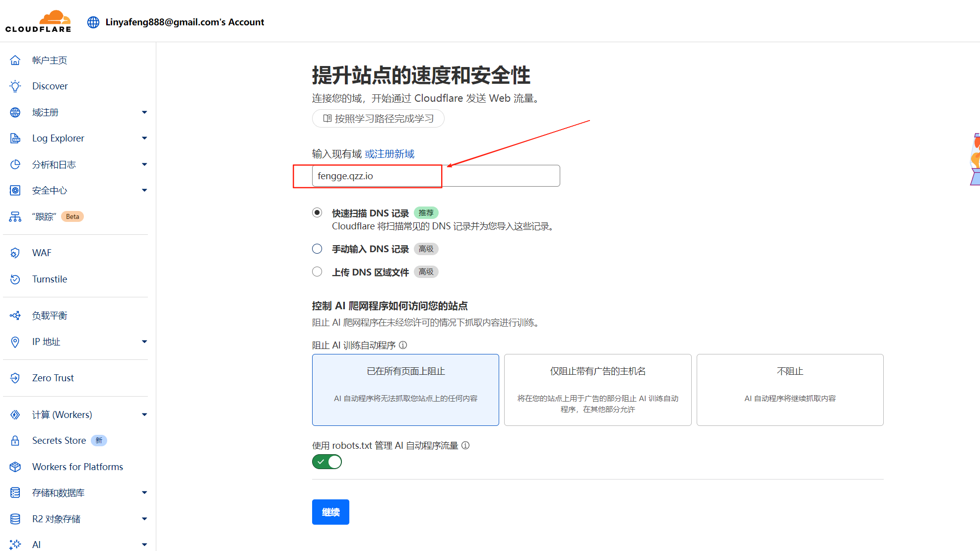Expand the 存储和数据库 menu
980x551 pixels.
click(x=144, y=492)
